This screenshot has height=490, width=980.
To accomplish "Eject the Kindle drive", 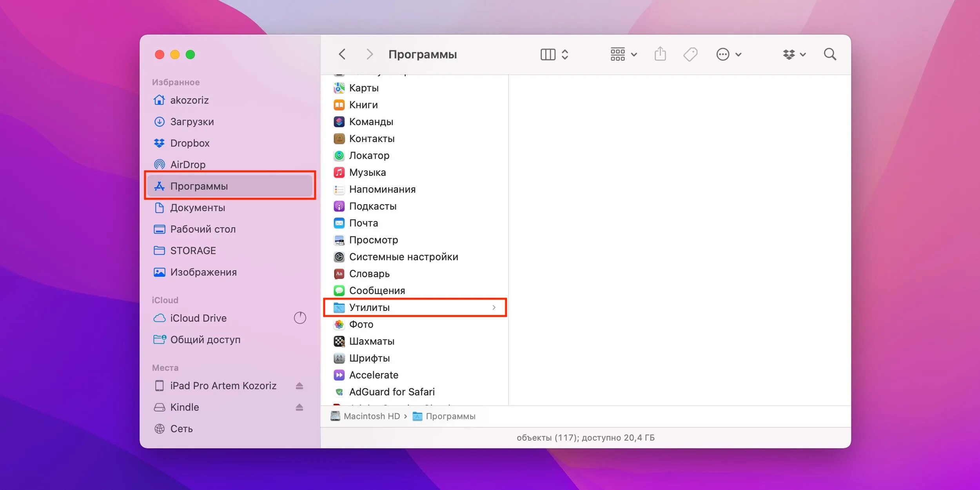I will (x=299, y=407).
